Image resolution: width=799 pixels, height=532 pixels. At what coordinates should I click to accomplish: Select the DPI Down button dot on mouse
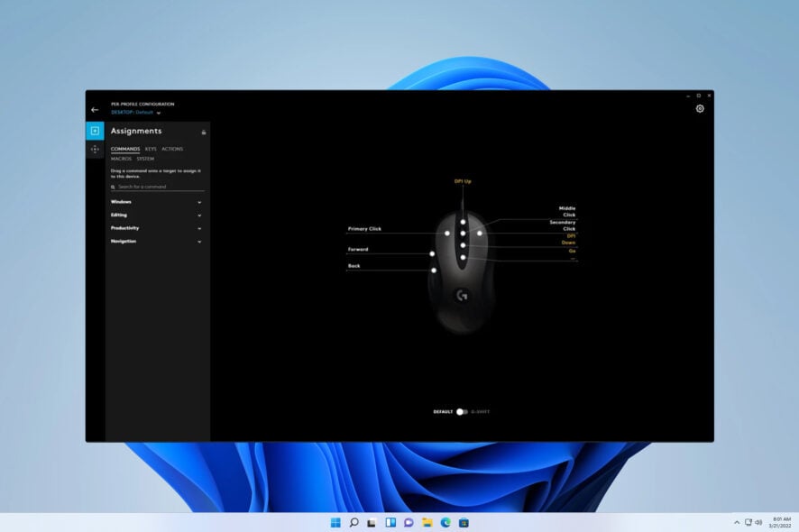pyautogui.click(x=463, y=245)
